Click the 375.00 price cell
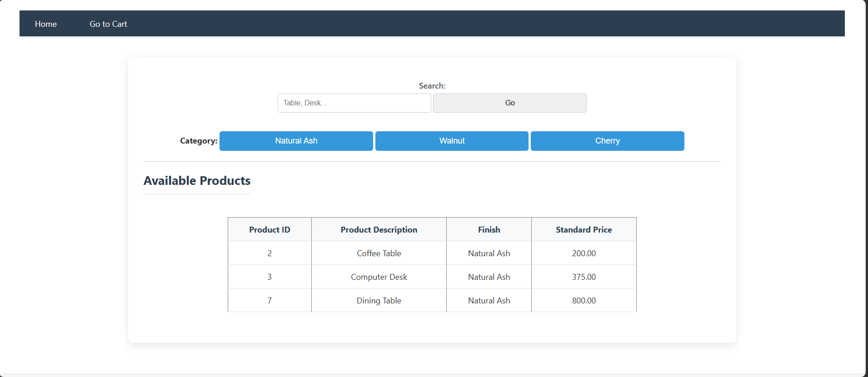 pyautogui.click(x=584, y=277)
